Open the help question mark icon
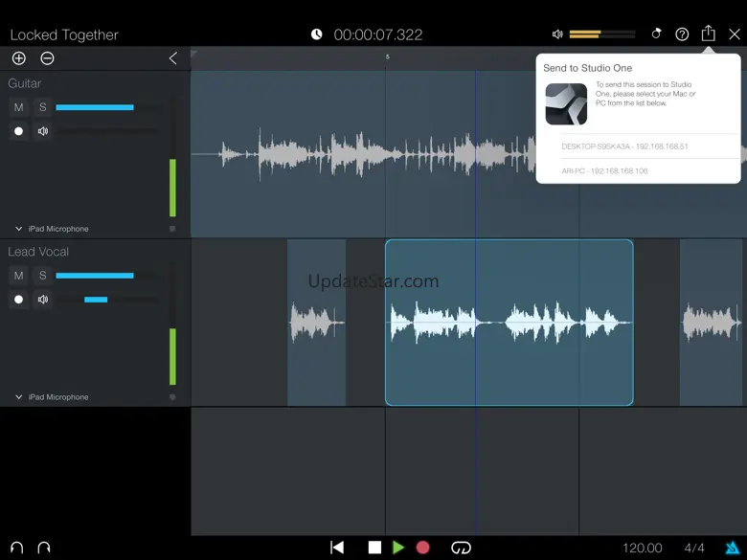The height and width of the screenshot is (560, 747). [x=682, y=34]
